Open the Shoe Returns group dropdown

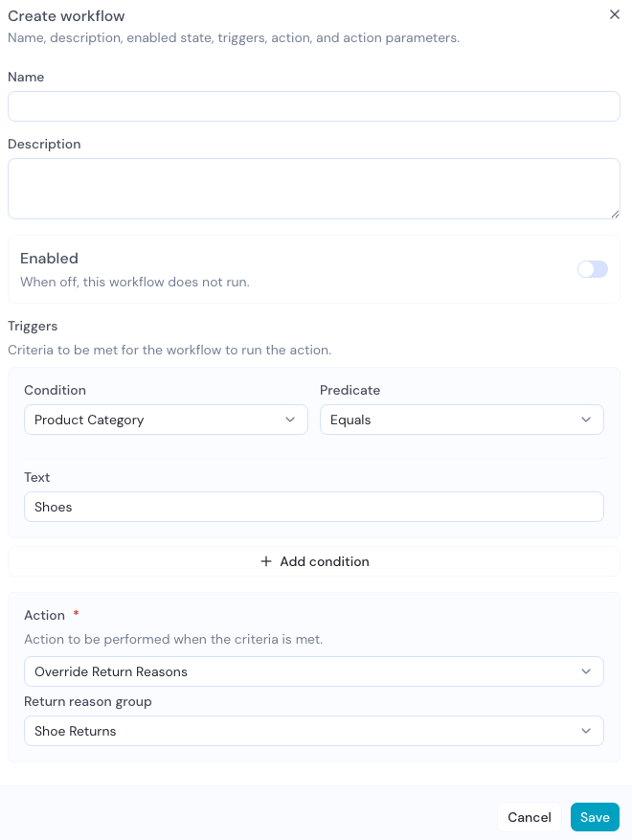(314, 731)
